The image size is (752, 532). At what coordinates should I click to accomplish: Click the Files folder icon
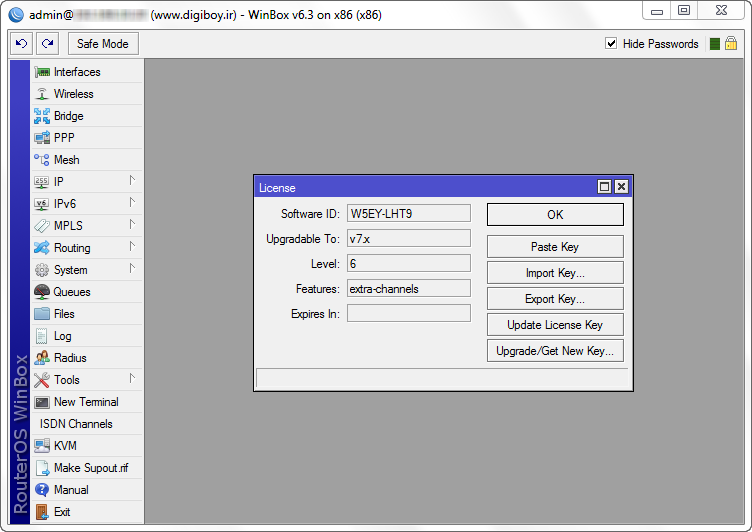pyautogui.click(x=42, y=314)
